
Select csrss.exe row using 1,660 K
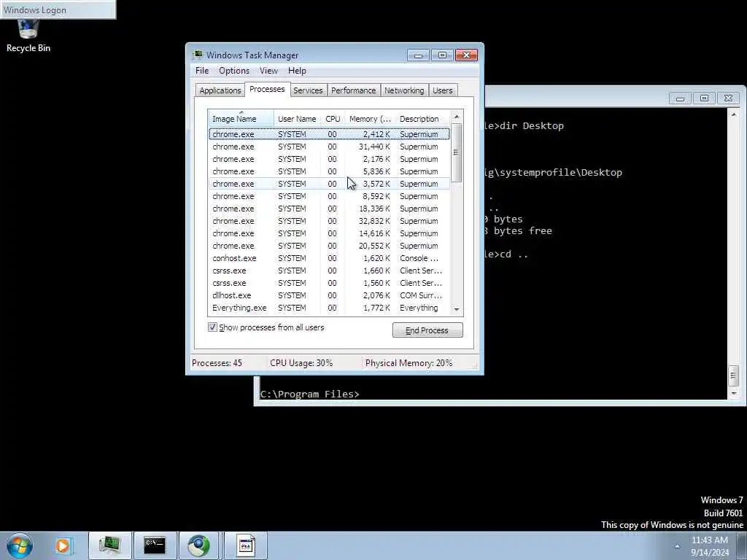pyautogui.click(x=329, y=271)
